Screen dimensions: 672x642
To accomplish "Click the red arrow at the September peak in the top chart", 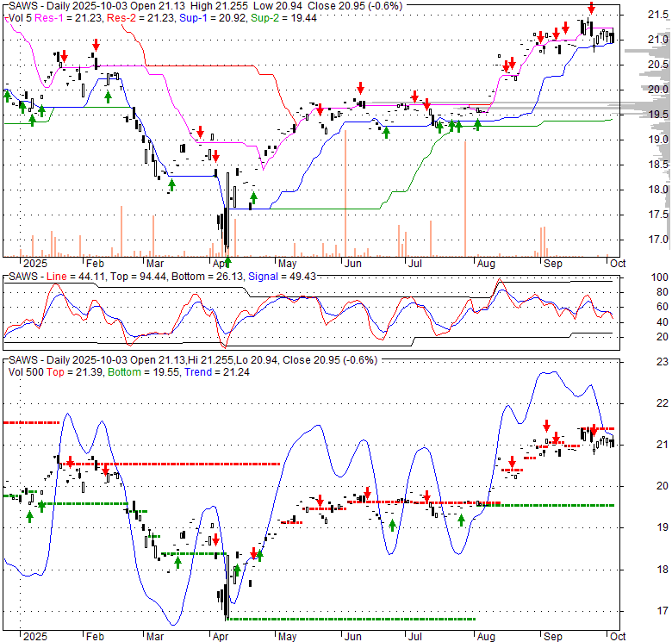I will (x=591, y=9).
